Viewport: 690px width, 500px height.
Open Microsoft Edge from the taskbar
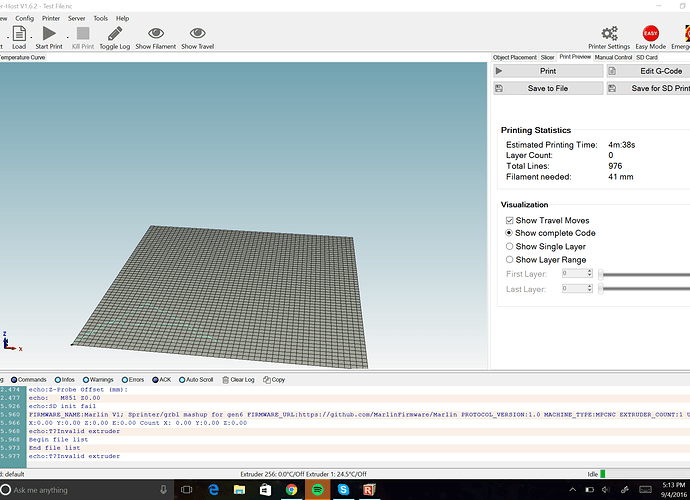(213, 489)
